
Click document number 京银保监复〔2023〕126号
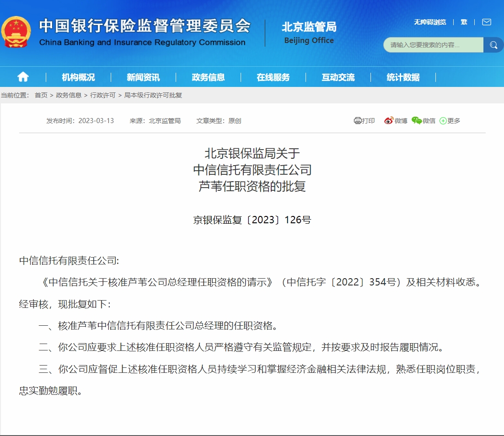(x=252, y=220)
